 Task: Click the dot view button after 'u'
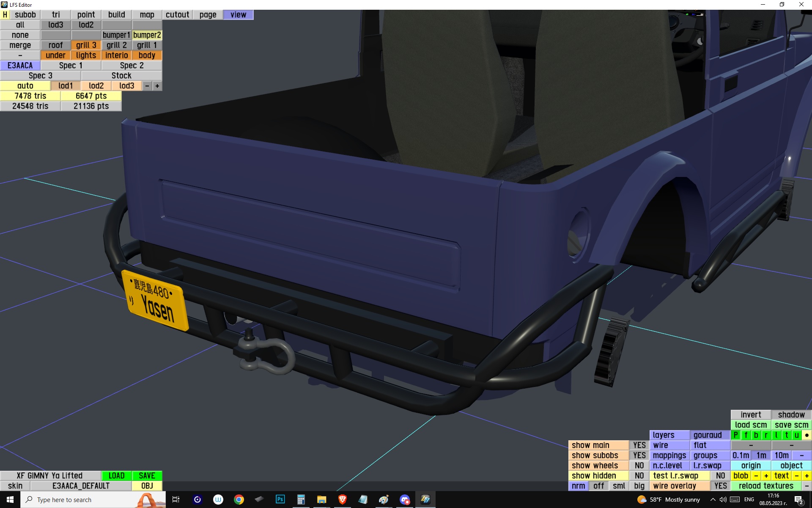(x=807, y=435)
